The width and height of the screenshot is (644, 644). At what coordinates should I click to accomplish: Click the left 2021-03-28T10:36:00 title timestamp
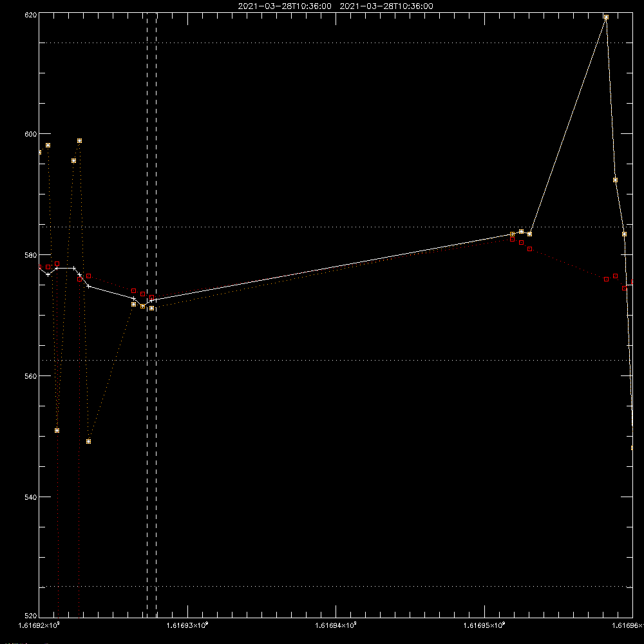click(285, 6)
